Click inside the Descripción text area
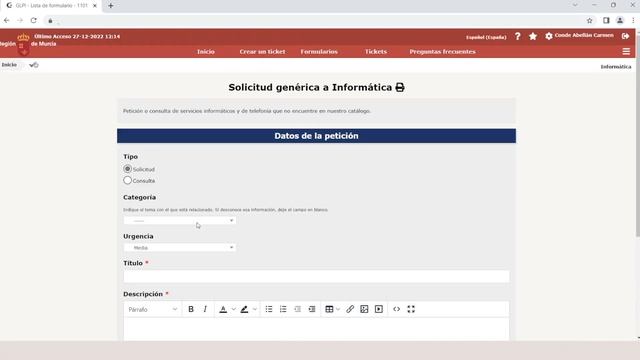Viewport: 640px width, 360px height. tap(316, 329)
